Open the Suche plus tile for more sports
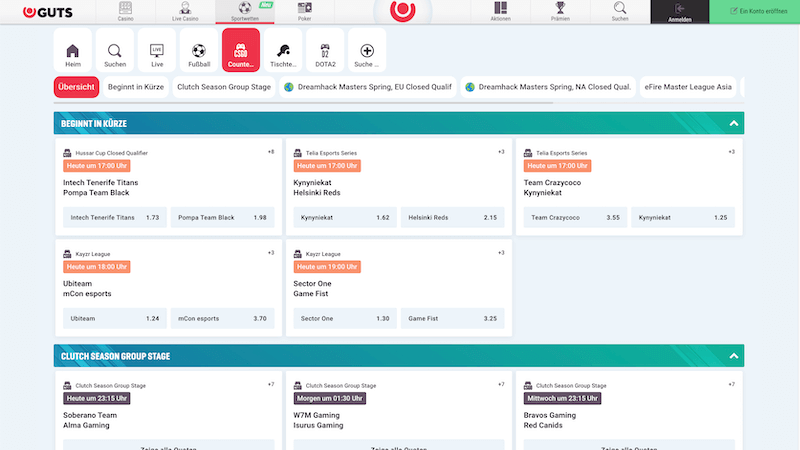The width and height of the screenshot is (800, 450). click(x=367, y=50)
